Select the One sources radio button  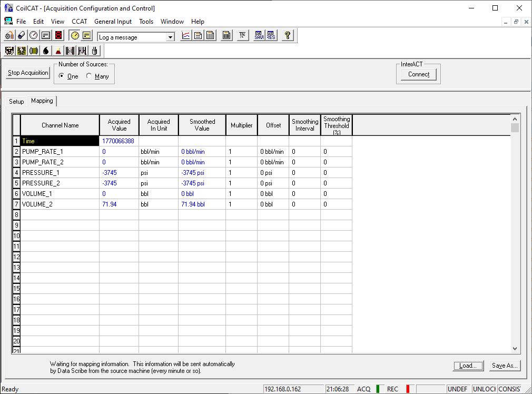pos(63,76)
